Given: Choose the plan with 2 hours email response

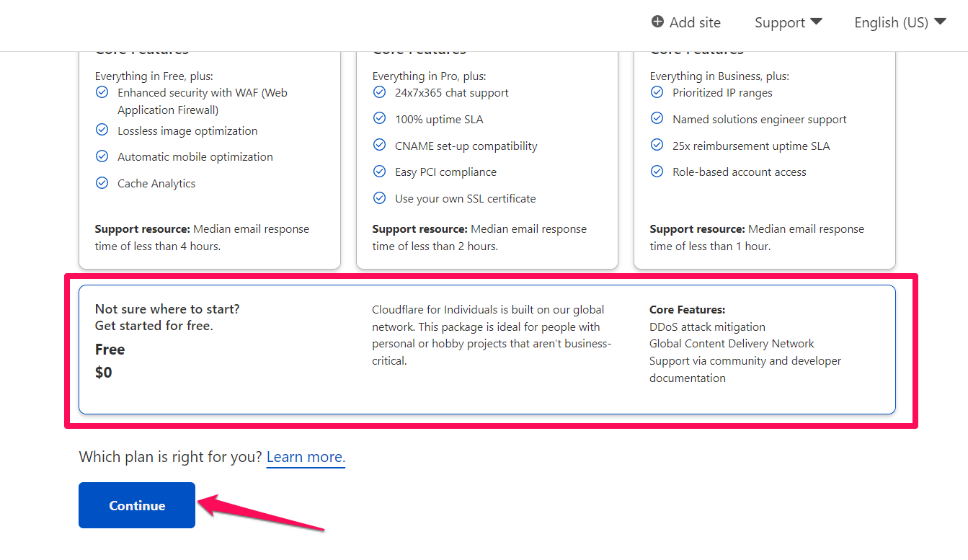Looking at the screenshot, I should point(487,159).
